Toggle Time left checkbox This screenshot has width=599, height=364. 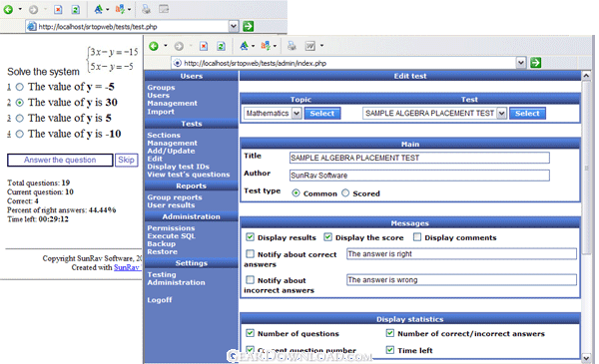pos(389,350)
